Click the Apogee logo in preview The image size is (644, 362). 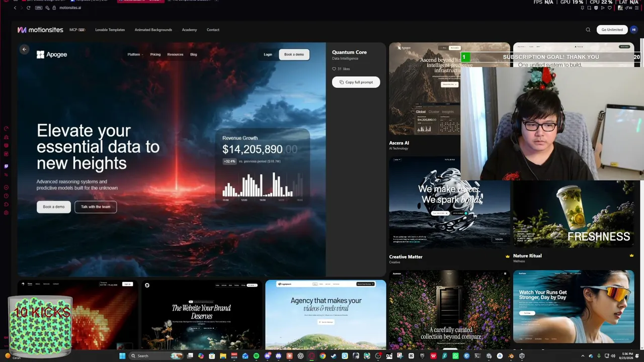click(x=52, y=54)
